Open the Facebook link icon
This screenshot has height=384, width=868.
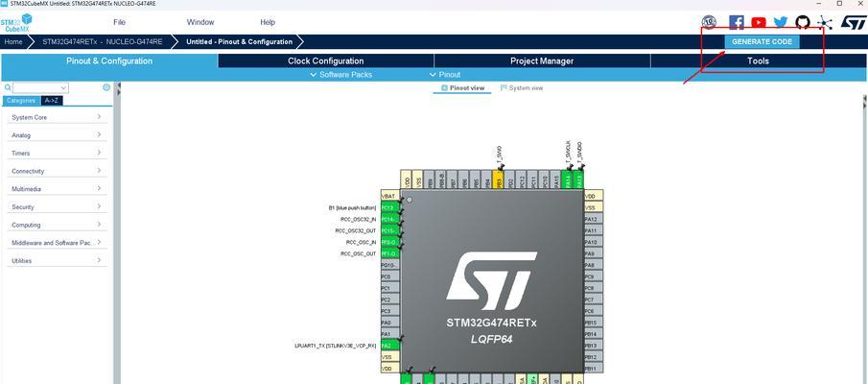[737, 22]
